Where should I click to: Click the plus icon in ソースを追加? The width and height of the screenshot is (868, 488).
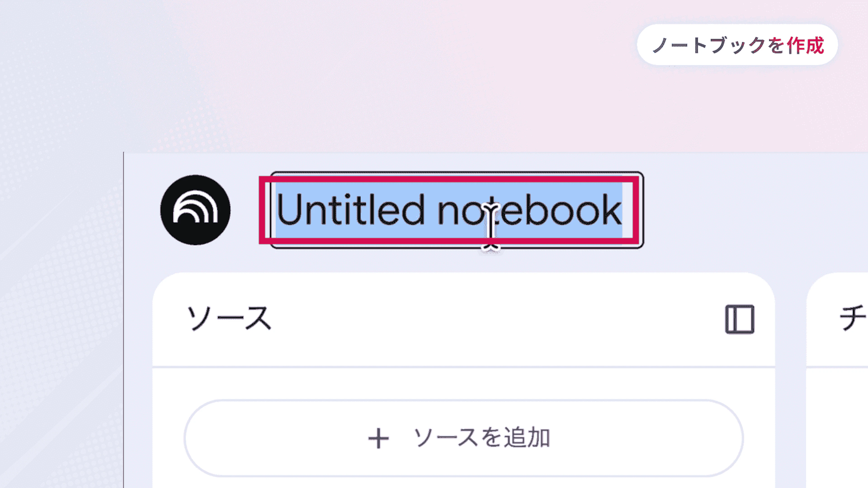(378, 439)
